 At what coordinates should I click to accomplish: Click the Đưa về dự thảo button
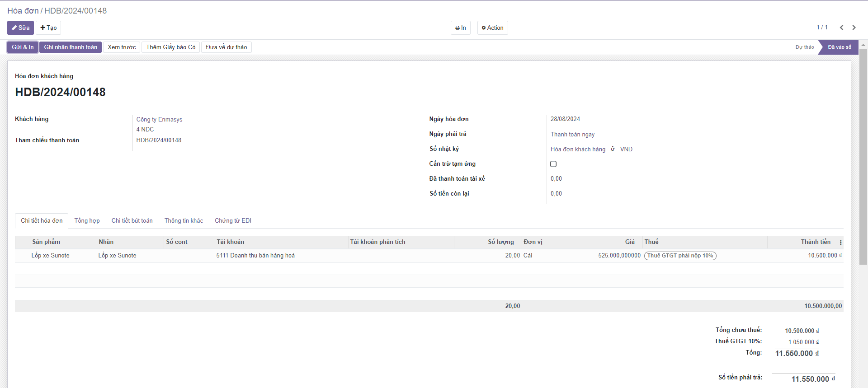point(226,47)
